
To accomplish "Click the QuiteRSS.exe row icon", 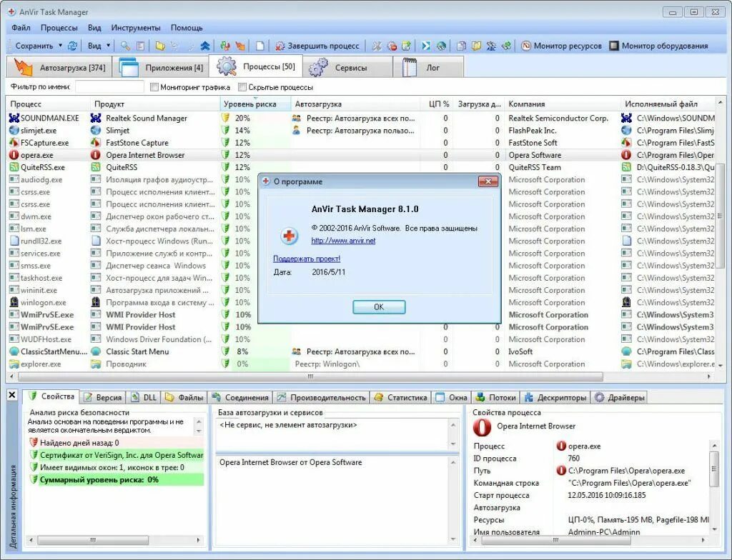I will tap(14, 167).
